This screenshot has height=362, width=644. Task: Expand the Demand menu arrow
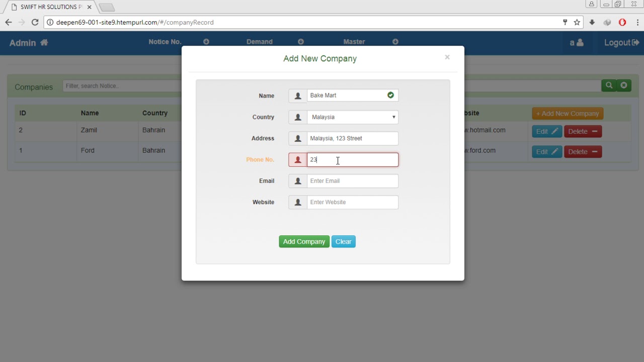coord(301,42)
